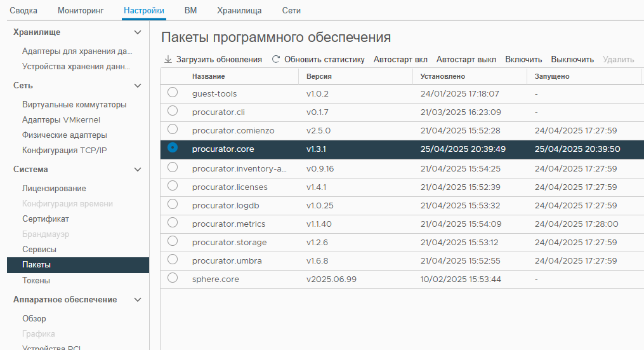Screen dimensions: 644x350
Task: Collapse the Аппаратное обеспечение section chevron
Action: [x=138, y=300]
